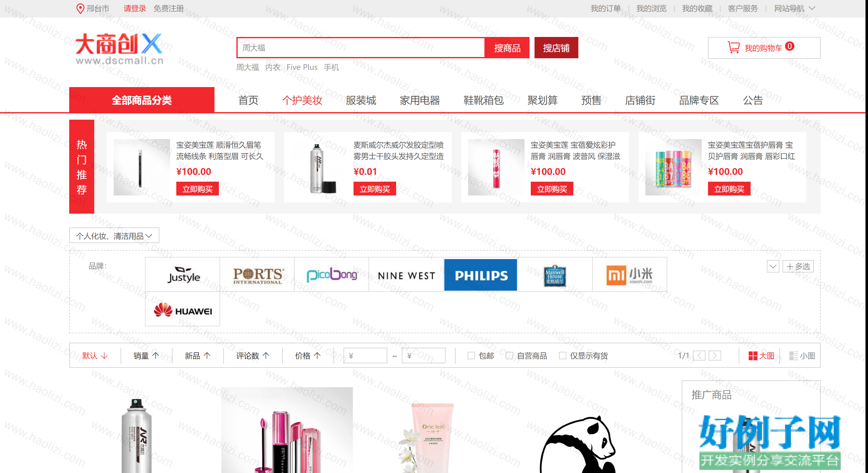Viewport: 868px width, 473px height.
Task: Go to the 首页 nav tab
Action: point(248,100)
